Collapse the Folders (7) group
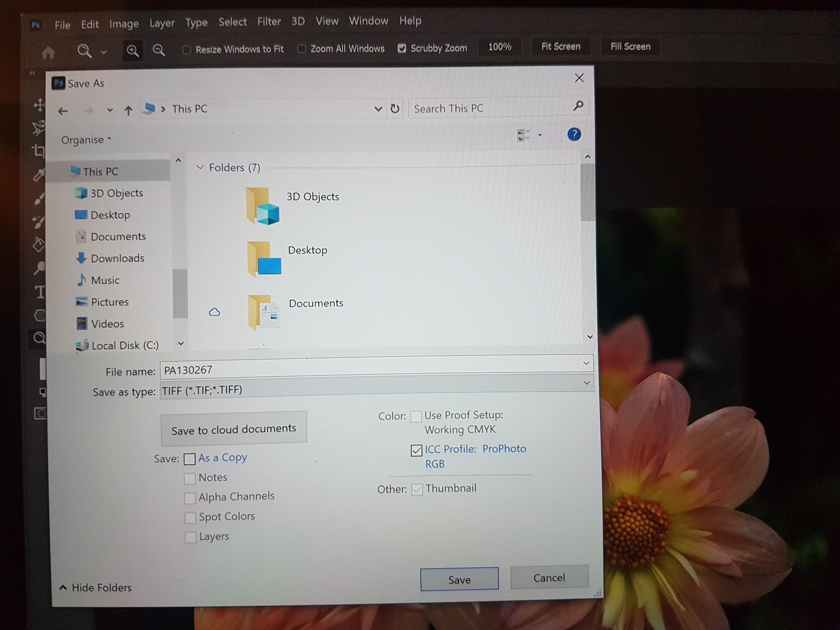 tap(200, 167)
